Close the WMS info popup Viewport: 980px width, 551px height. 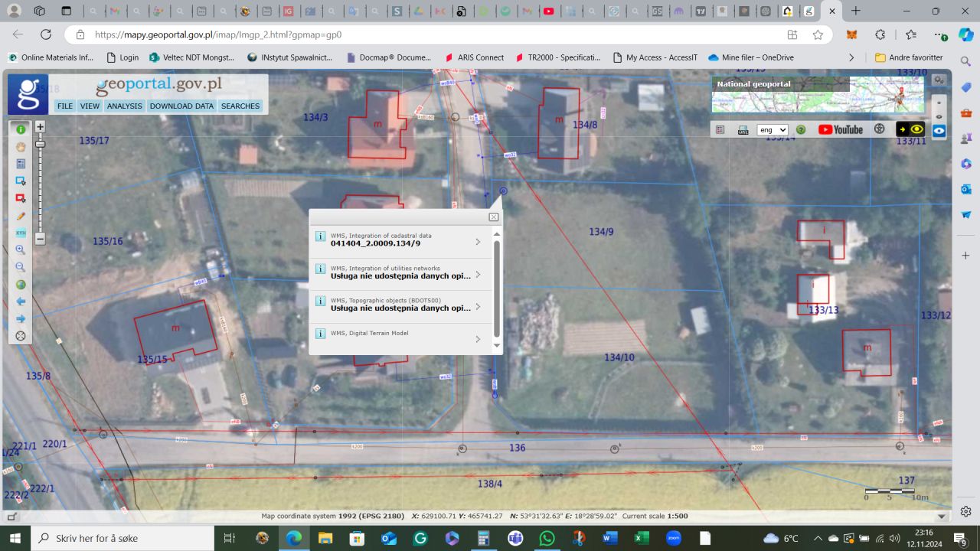[x=494, y=217]
